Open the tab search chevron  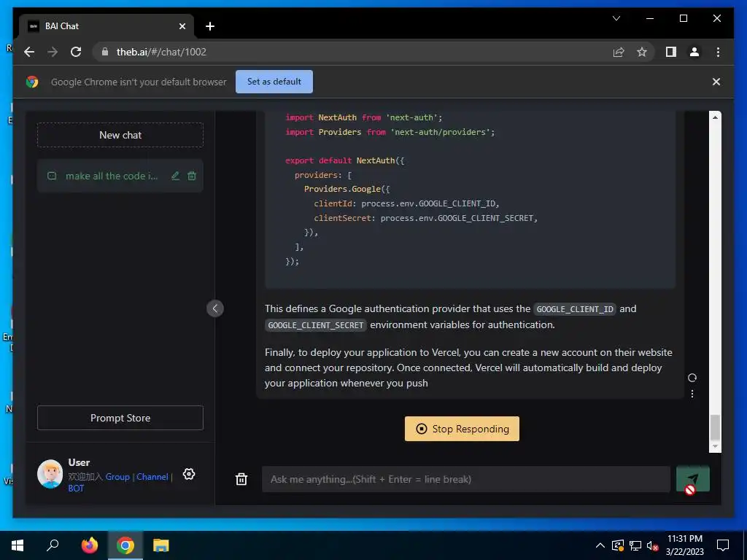(616, 18)
